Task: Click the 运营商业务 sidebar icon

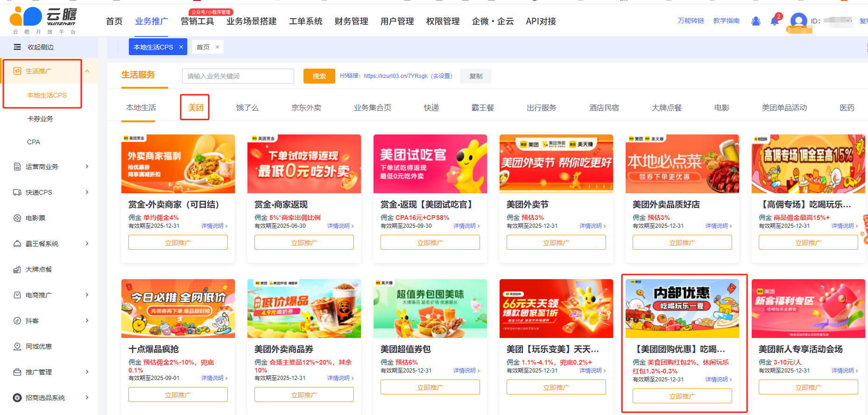Action: 17,167
